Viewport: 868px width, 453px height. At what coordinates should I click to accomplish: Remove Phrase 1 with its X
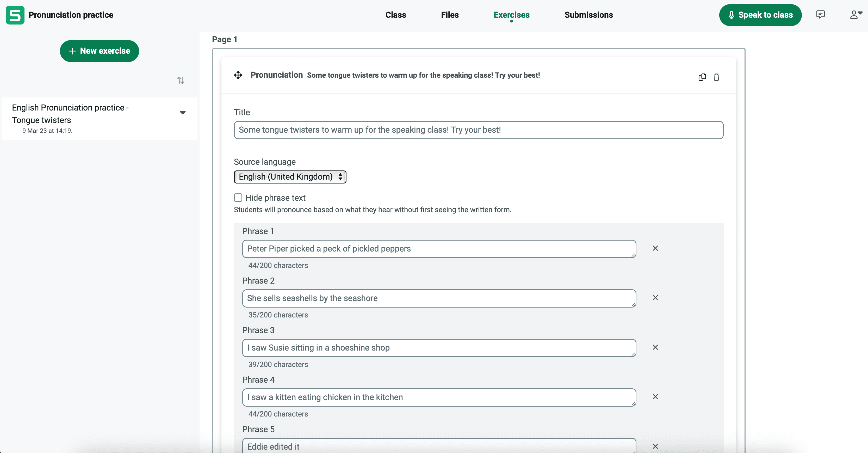click(655, 248)
